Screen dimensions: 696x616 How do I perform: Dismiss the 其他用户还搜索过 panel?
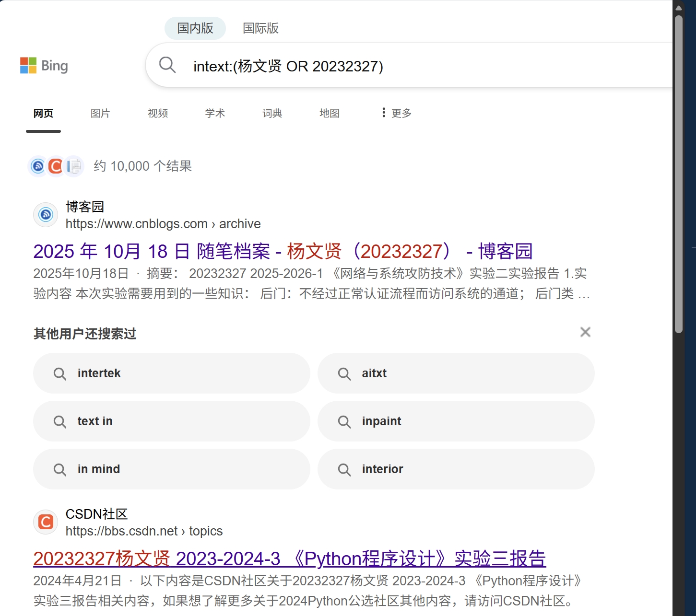coord(585,332)
